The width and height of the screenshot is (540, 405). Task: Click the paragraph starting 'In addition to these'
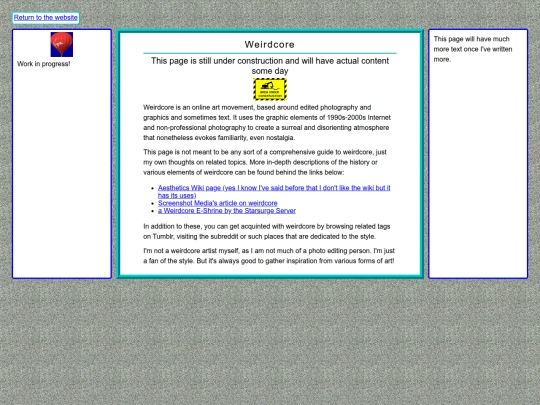[x=267, y=231]
